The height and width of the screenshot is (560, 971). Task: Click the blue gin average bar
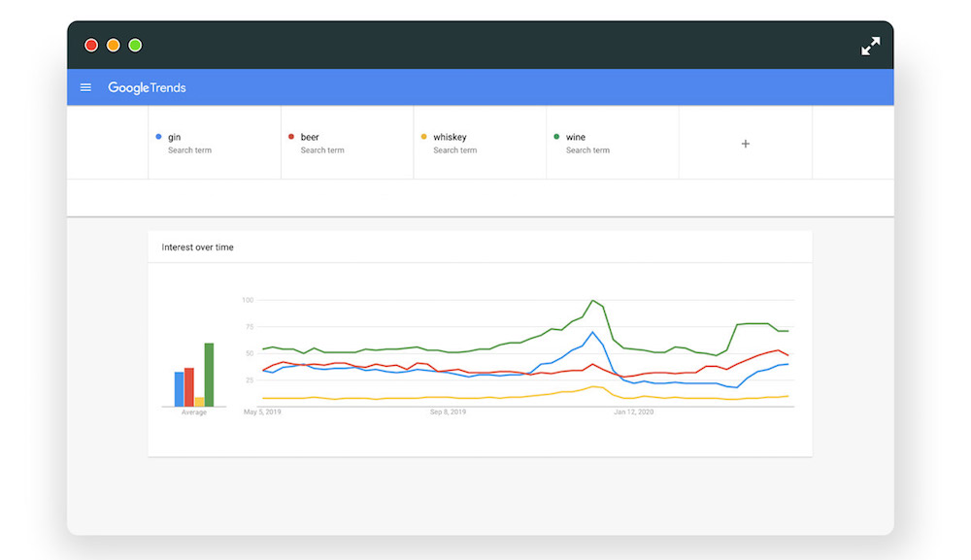pos(179,389)
